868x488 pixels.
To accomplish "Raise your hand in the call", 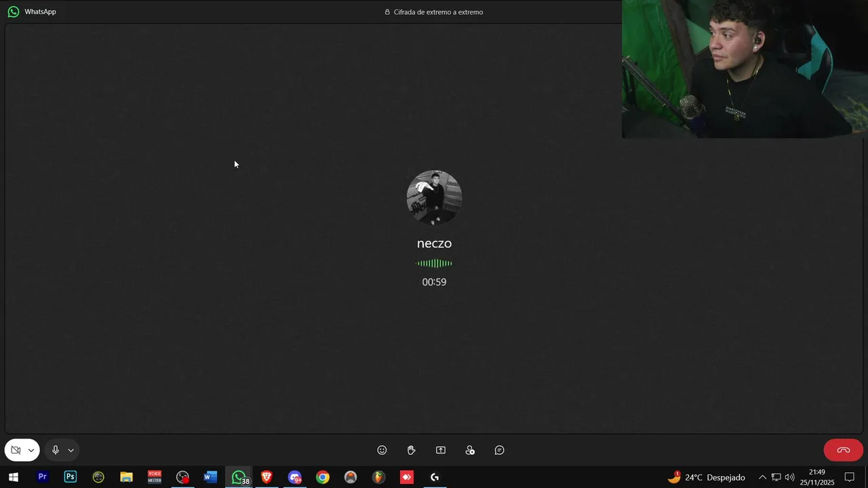I will click(411, 450).
